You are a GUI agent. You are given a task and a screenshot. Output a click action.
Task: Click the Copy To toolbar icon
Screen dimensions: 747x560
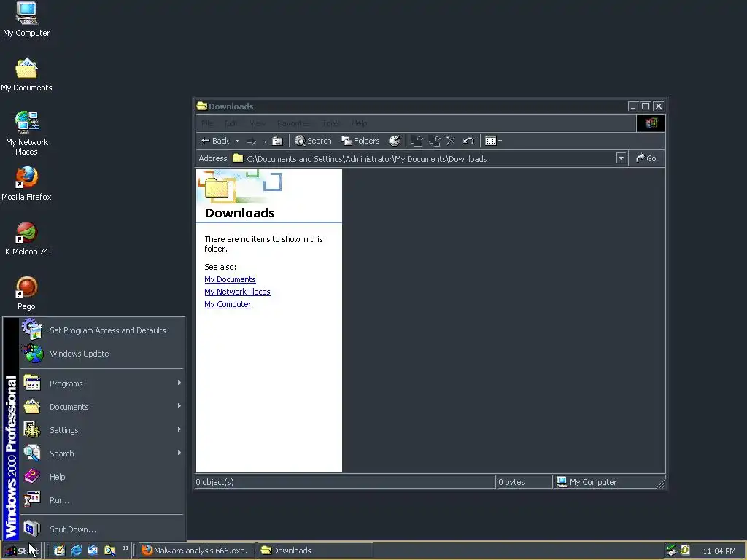(434, 141)
